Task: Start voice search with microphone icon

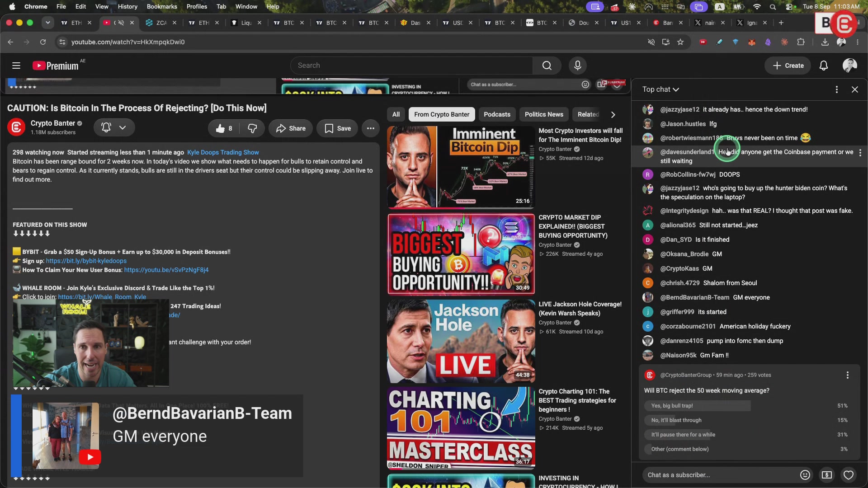Action: [x=578, y=66]
